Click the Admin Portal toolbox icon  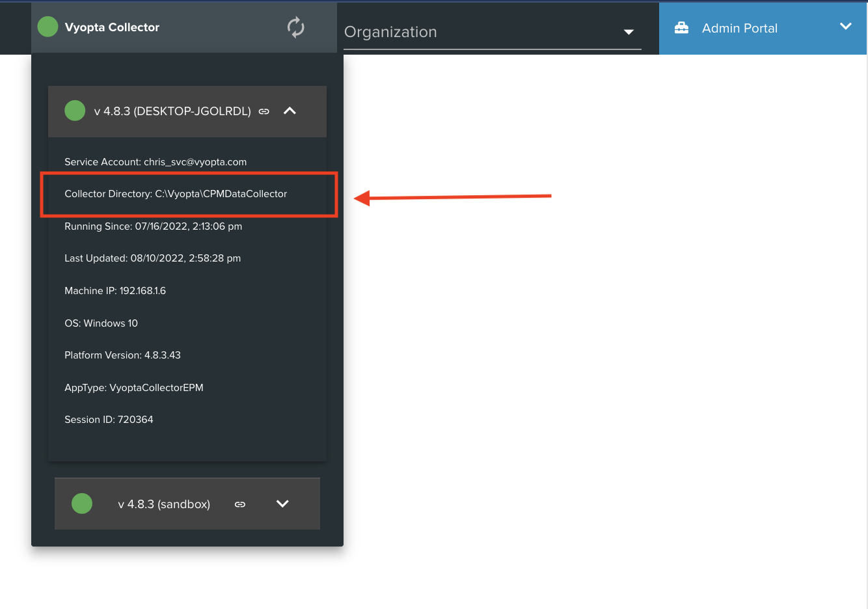(x=681, y=28)
